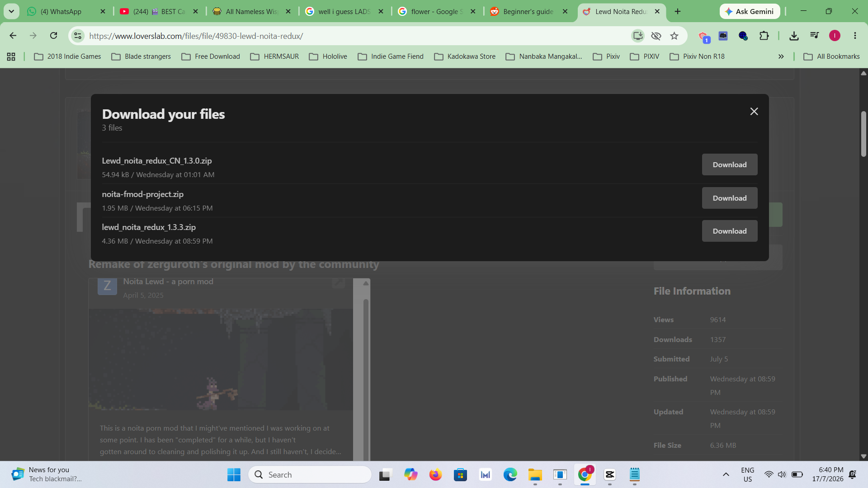This screenshot has height=488, width=868.
Task: Open the Extensions puzzle menu
Action: point(764,36)
